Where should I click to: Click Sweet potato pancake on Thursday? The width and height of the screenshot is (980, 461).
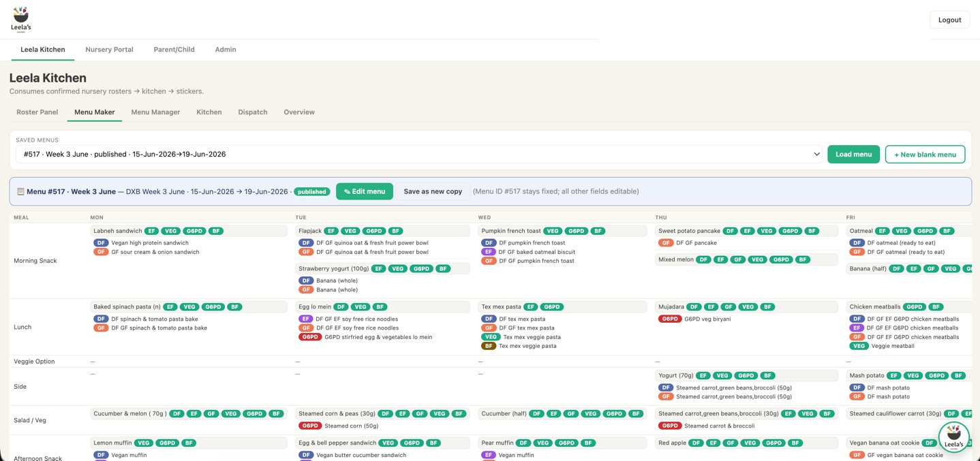[x=689, y=231]
